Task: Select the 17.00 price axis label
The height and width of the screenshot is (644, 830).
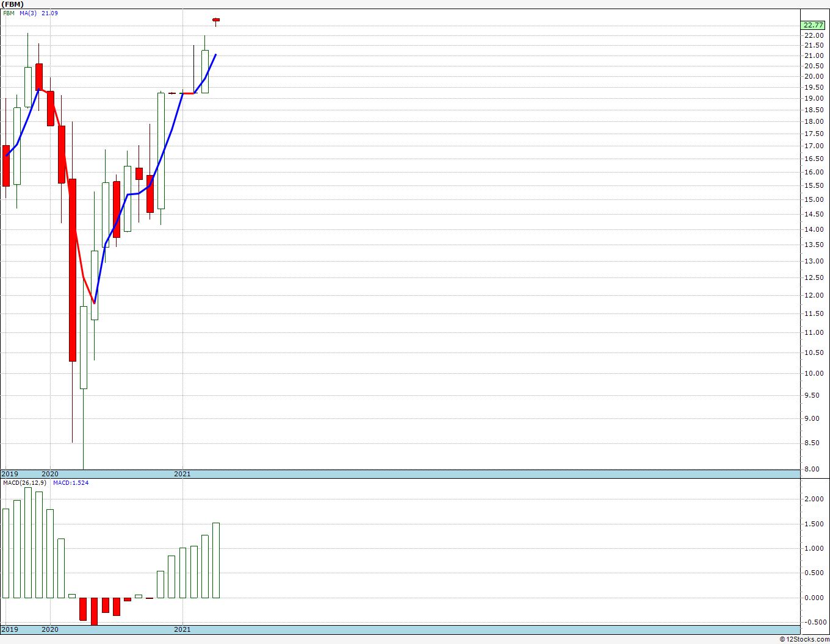Action: 813,146
